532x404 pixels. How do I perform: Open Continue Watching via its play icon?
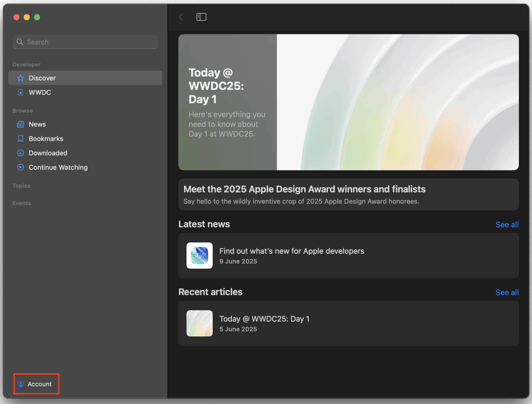(21, 167)
